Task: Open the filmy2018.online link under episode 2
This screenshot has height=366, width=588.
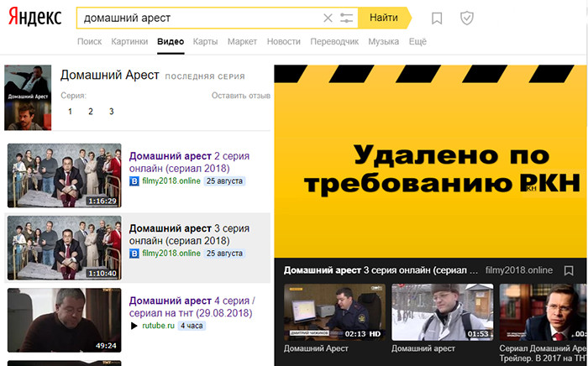Action: pos(171,181)
